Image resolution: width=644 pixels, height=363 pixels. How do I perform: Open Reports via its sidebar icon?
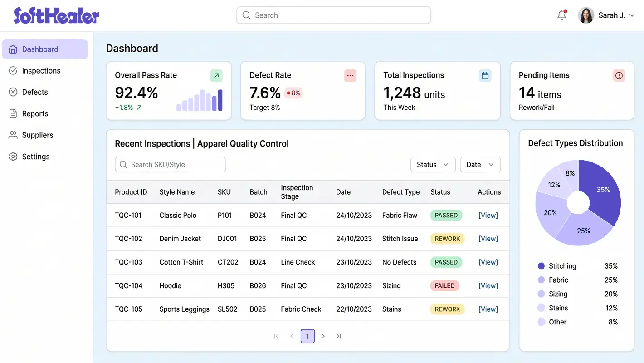tap(13, 113)
